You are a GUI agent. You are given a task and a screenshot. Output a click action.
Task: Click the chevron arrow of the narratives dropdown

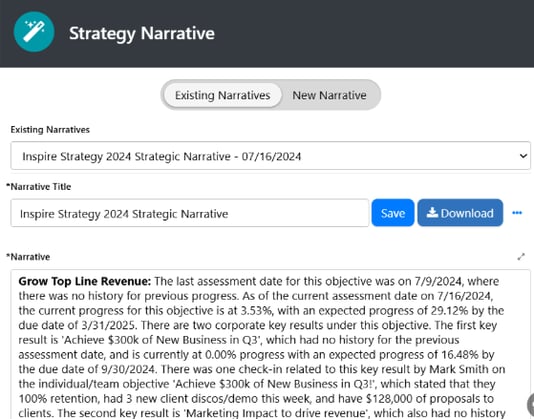(x=523, y=156)
